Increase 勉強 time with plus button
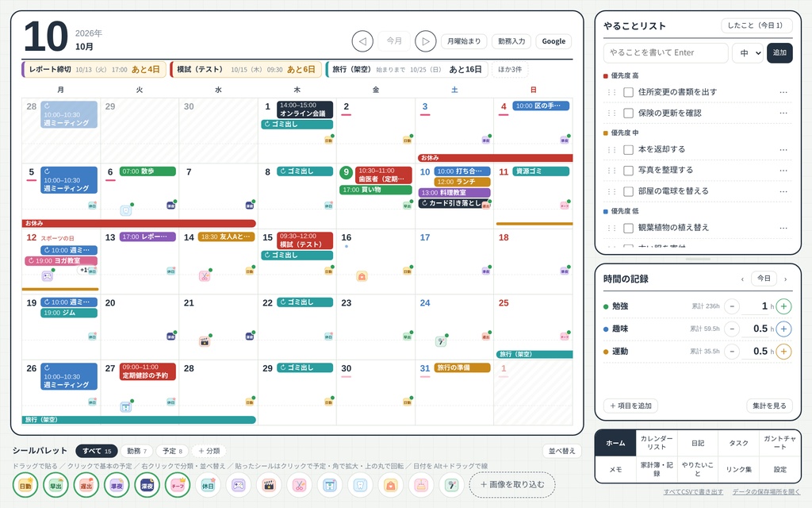Image resolution: width=812 pixels, height=508 pixels. (783, 306)
